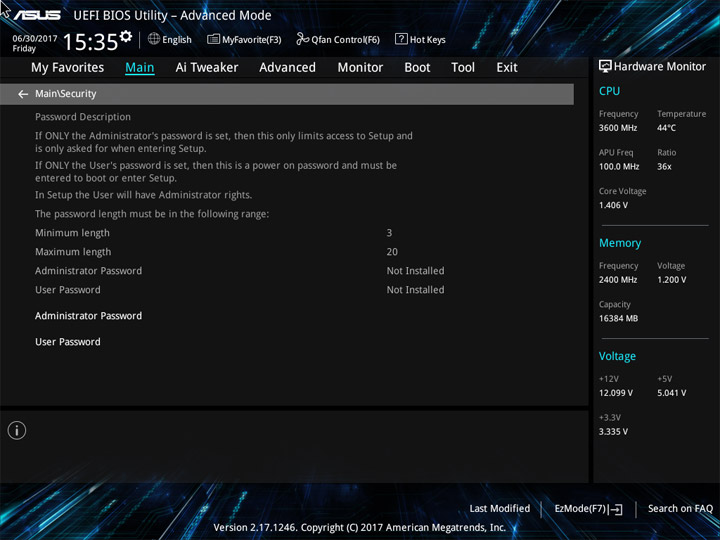The height and width of the screenshot is (540, 720).
Task: Open clock settings gear beside 15:35
Action: pyautogui.click(x=125, y=36)
